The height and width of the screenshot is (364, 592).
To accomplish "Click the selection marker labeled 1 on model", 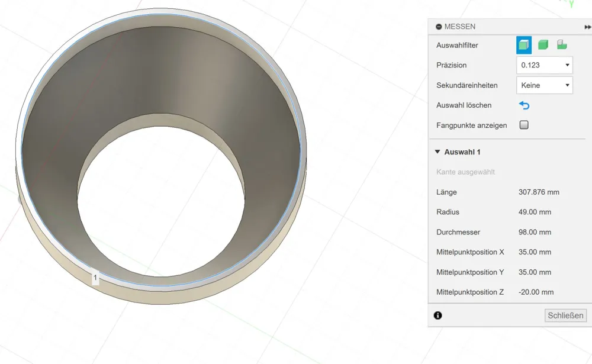I will coord(95,278).
